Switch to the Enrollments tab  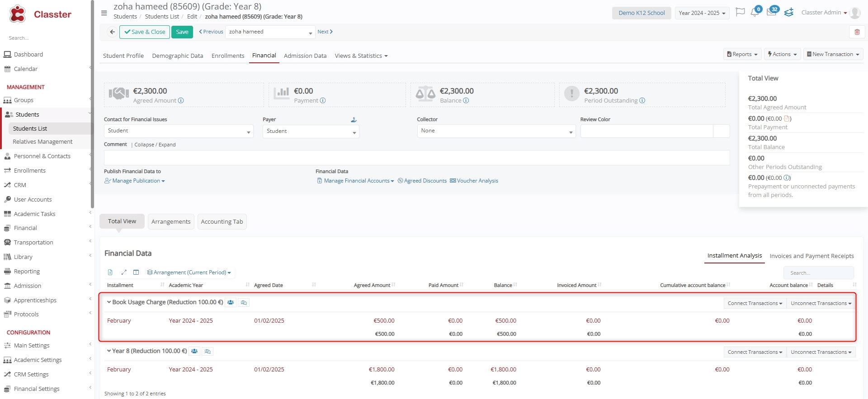pyautogui.click(x=228, y=56)
